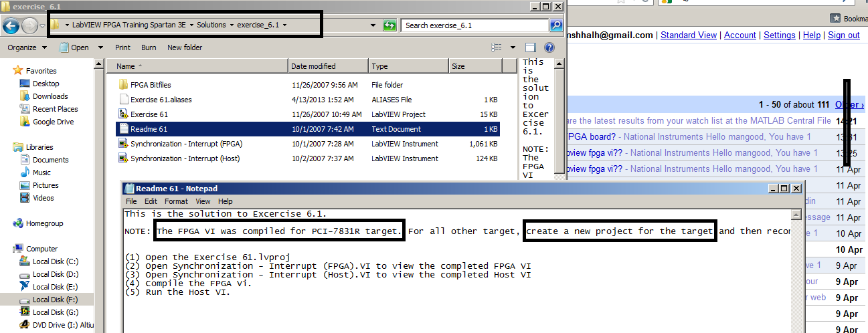Click the Explorer forward arrow button
The image size is (868, 333).
(x=29, y=26)
